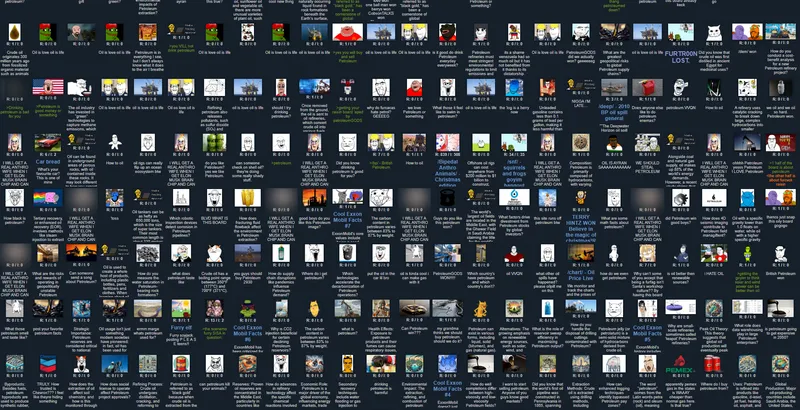Click the American flag thread thumbnail
This screenshot has height=410, width=800.
[48, 88]
